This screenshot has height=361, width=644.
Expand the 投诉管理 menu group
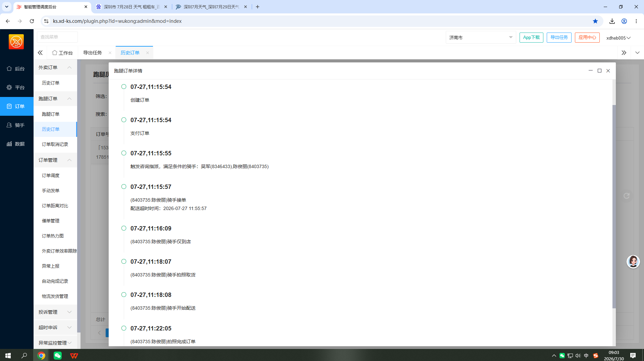tap(55, 312)
